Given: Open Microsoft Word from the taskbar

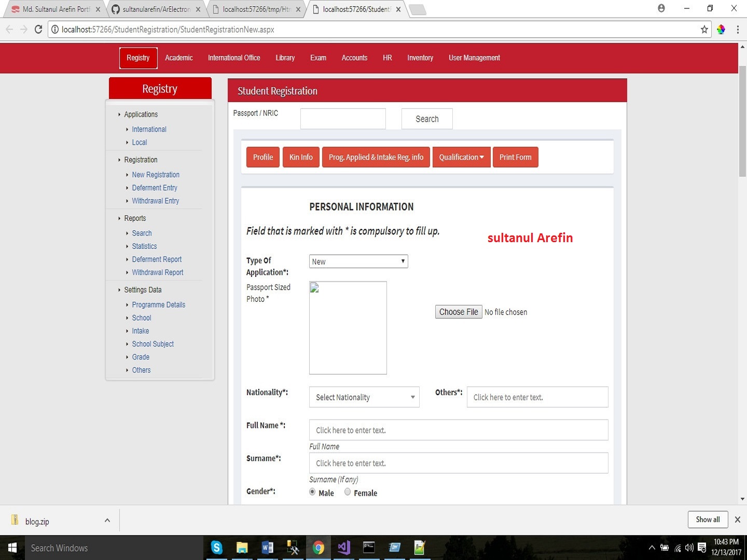Looking at the screenshot, I should pyautogui.click(x=268, y=548).
